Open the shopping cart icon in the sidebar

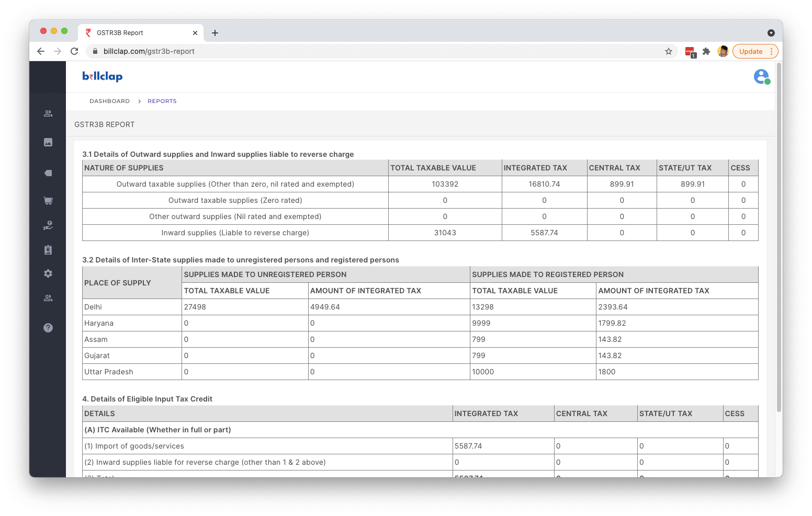tap(48, 201)
